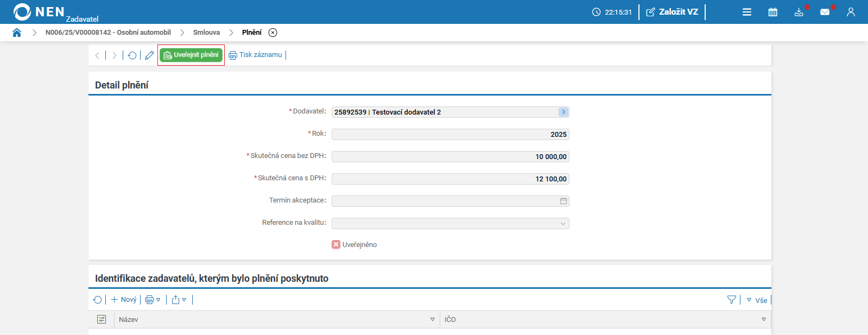Edit record with pencil icon
868x335 pixels.
pyautogui.click(x=149, y=55)
